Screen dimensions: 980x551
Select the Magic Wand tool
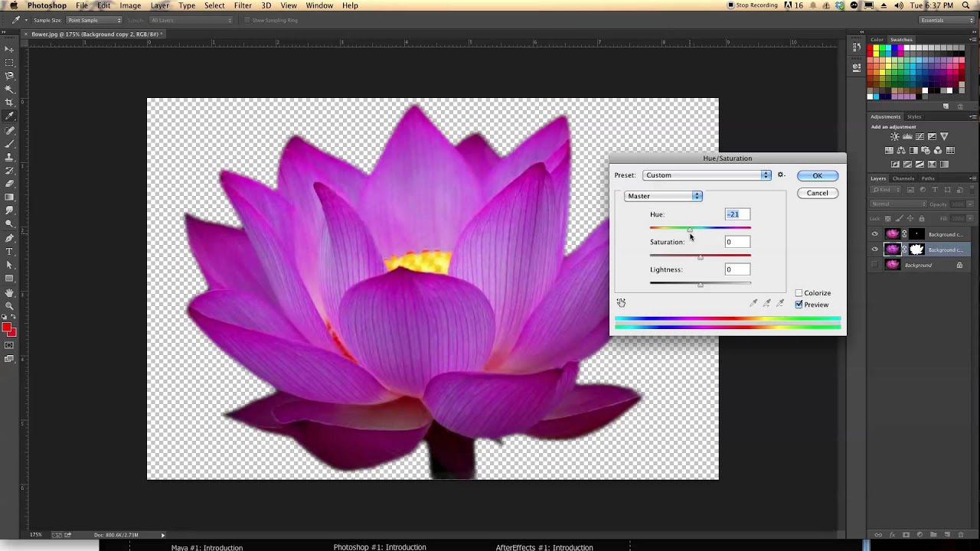click(x=10, y=89)
